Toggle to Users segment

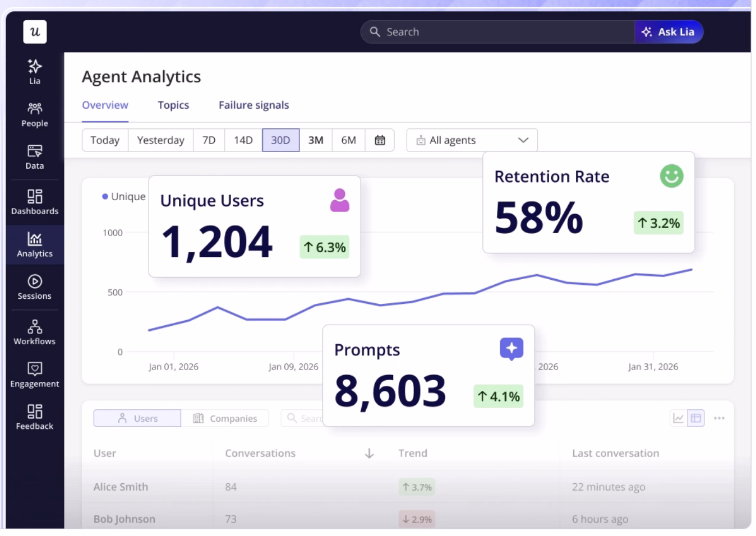137,418
